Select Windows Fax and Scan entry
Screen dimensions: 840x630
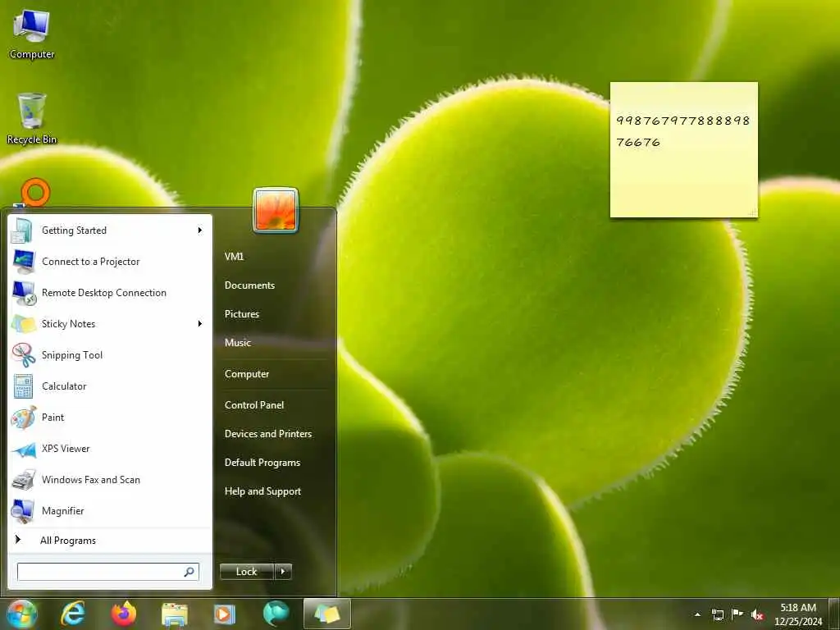(x=111, y=480)
